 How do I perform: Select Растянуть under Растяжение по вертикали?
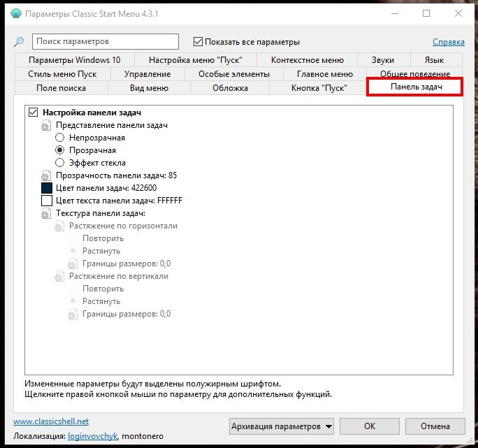click(x=73, y=301)
